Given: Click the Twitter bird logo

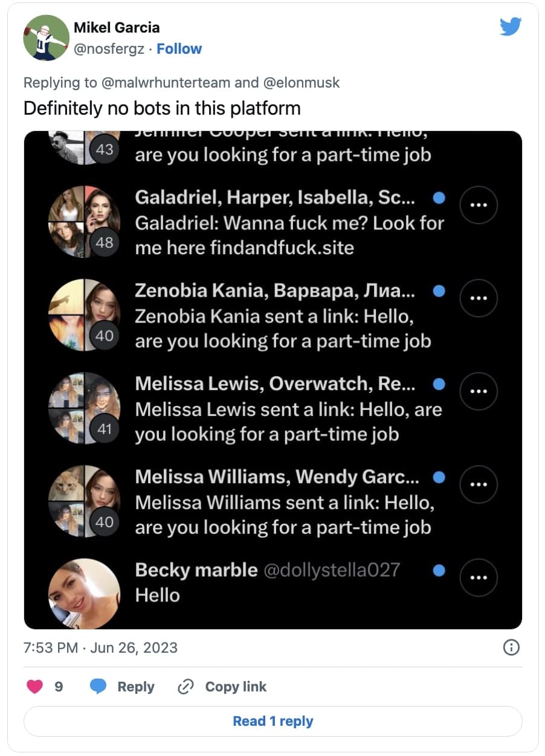Looking at the screenshot, I should pyautogui.click(x=511, y=27).
